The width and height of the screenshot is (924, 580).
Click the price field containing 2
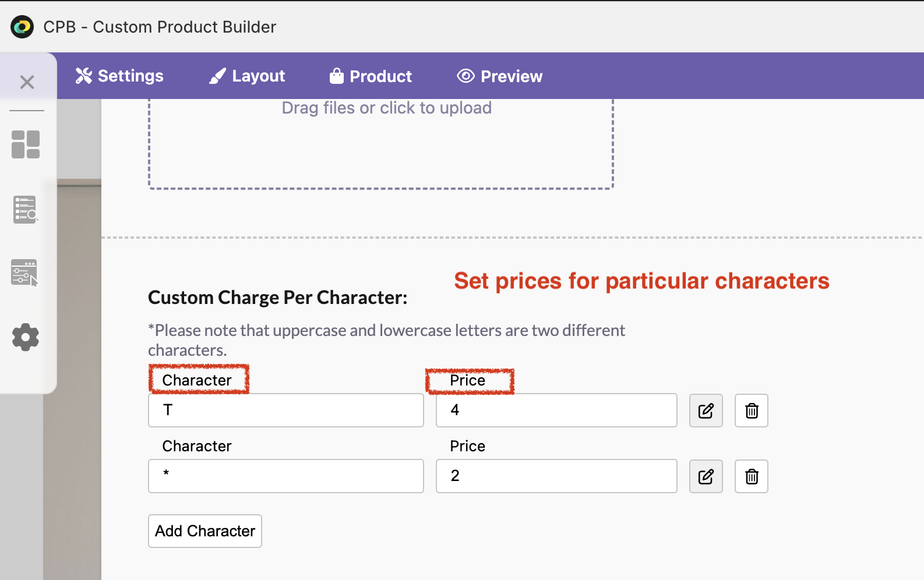[x=556, y=476]
